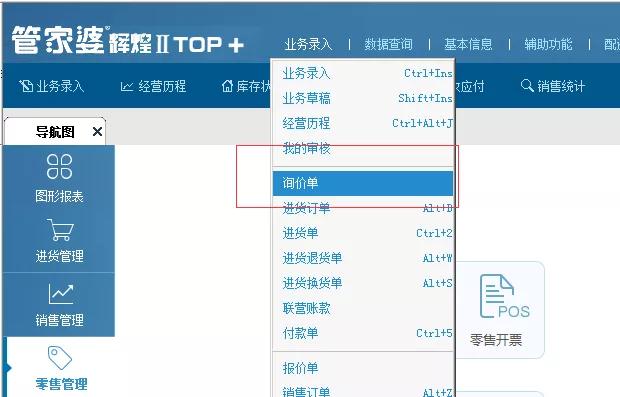Switch to 导航图 tab

click(x=55, y=132)
